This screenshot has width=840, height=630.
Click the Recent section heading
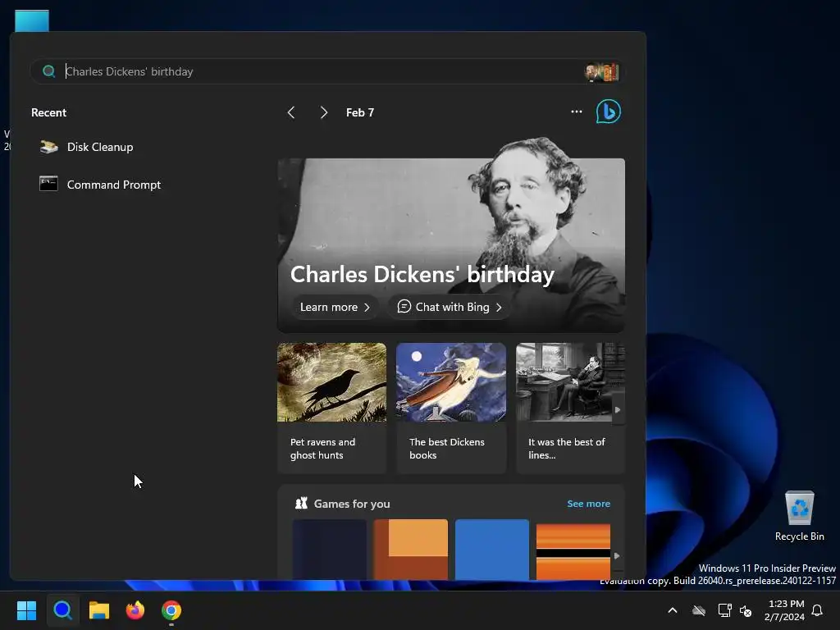[48, 112]
